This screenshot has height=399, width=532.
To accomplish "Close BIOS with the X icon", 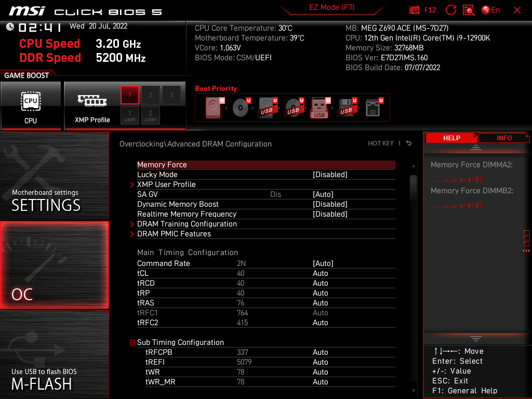I will pyautogui.click(x=517, y=10).
